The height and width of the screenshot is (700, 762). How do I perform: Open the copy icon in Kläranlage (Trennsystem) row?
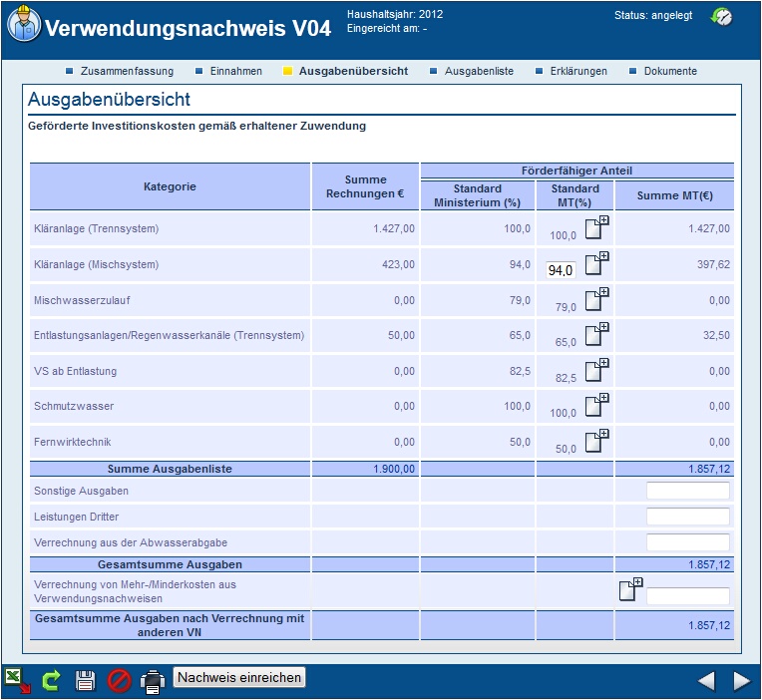596,227
